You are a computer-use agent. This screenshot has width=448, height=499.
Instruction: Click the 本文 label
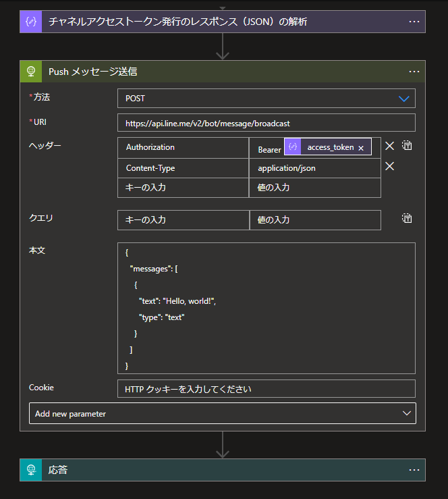coord(37,251)
